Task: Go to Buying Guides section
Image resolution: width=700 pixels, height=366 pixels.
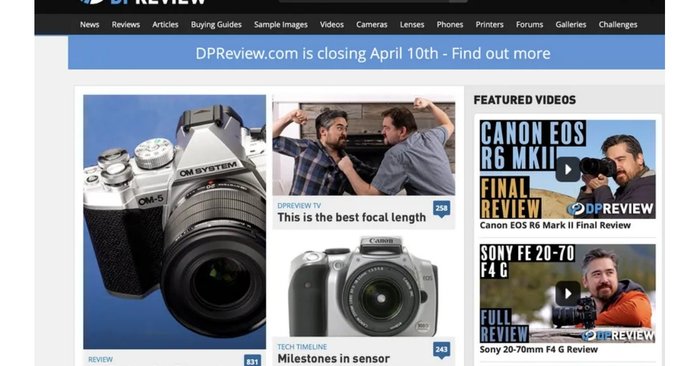Action: tap(216, 25)
